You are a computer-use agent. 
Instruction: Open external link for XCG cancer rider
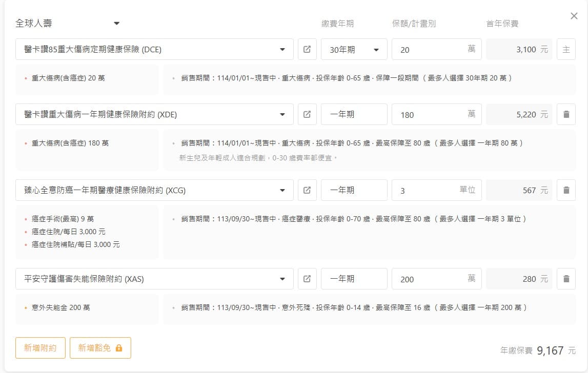click(307, 190)
